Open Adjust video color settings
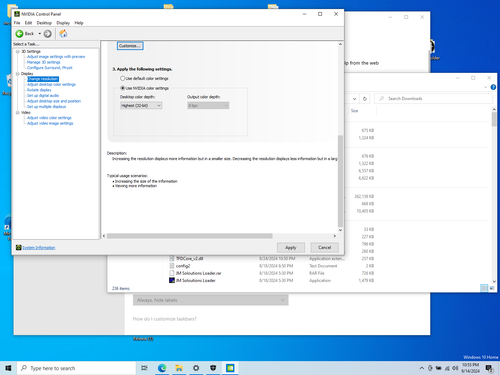The width and height of the screenshot is (500, 375). click(x=49, y=118)
